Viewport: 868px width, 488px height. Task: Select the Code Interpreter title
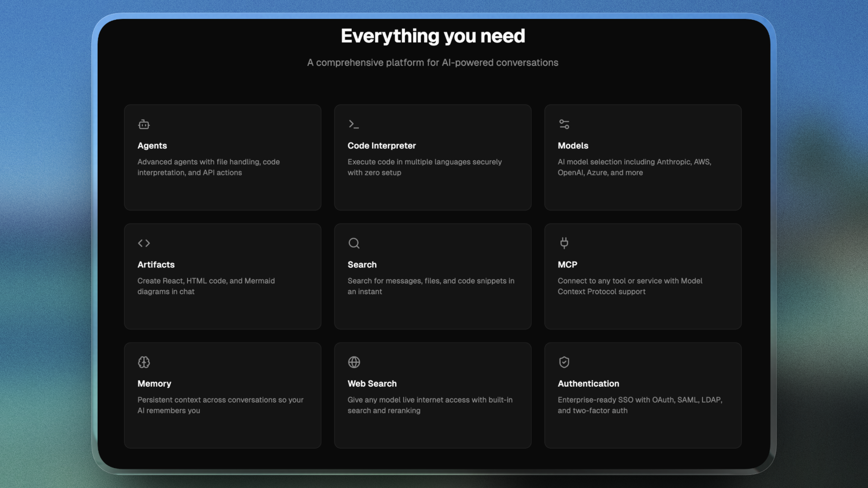(x=382, y=145)
